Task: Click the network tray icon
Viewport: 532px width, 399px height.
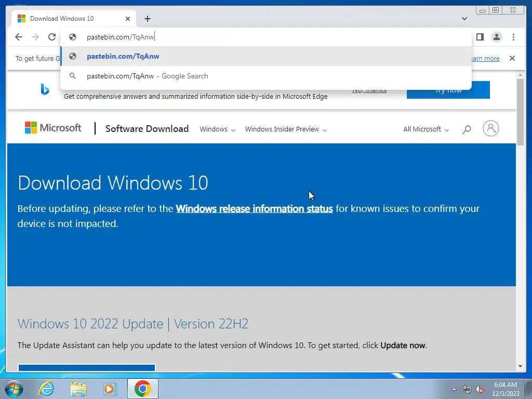Action: pos(467,389)
